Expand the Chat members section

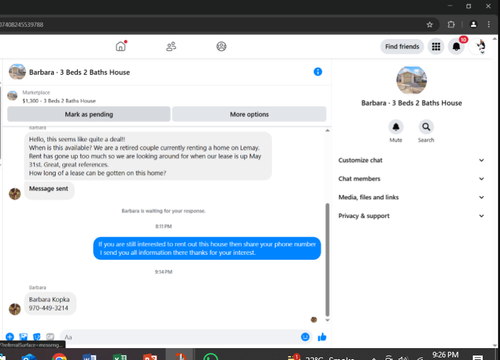pyautogui.click(x=411, y=179)
